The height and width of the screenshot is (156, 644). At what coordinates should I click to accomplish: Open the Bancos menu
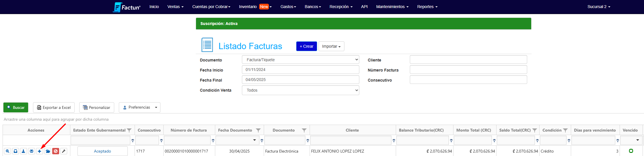tap(313, 7)
